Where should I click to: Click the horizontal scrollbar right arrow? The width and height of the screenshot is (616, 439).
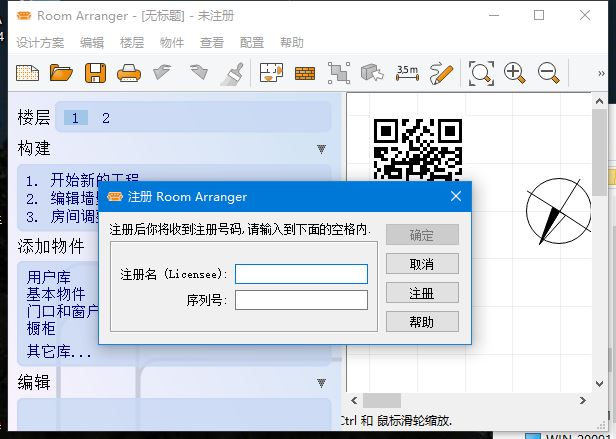click(x=583, y=400)
